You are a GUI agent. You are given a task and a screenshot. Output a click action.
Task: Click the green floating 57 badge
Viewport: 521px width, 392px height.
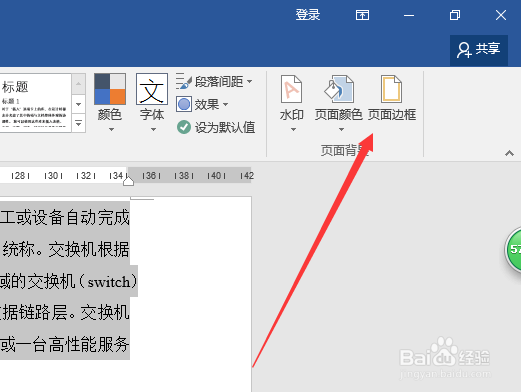(513, 249)
